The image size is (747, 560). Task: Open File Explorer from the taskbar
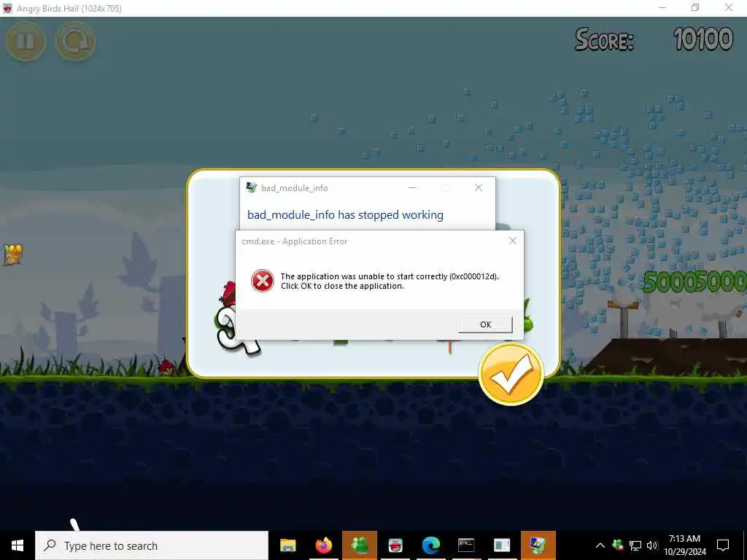coord(287,545)
